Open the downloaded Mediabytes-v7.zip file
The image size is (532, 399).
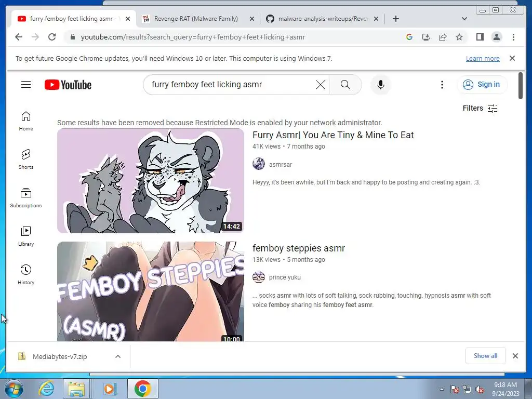point(60,356)
